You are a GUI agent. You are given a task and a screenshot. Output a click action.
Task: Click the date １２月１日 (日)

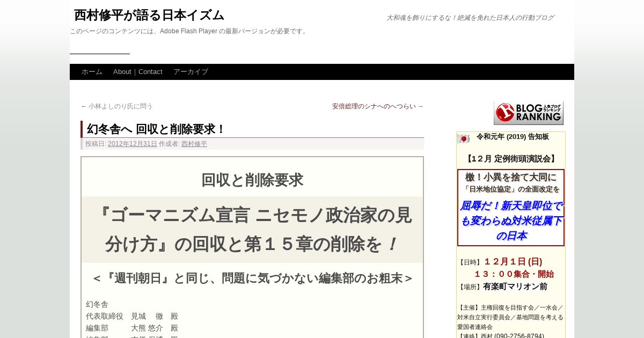pyautogui.click(x=513, y=262)
